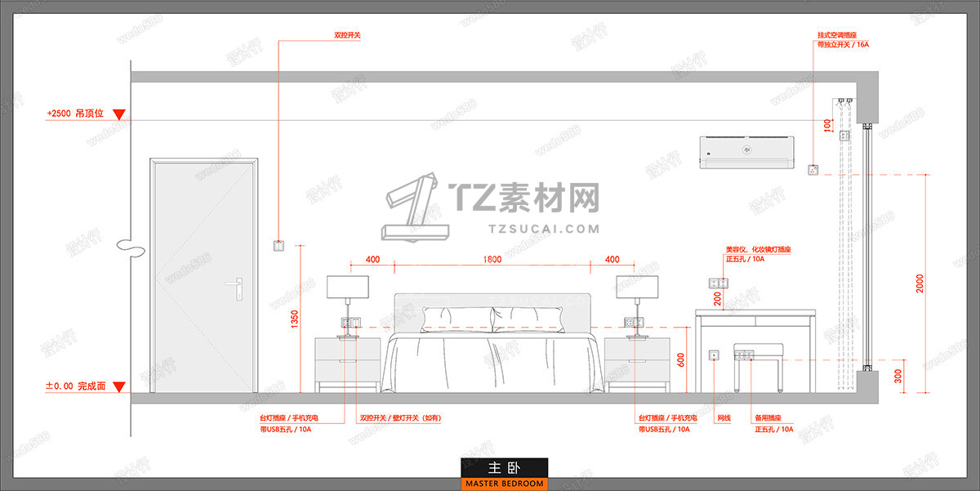Image resolution: width=980 pixels, height=491 pixels.
Task: Click the dressing table top
Action: point(755,313)
